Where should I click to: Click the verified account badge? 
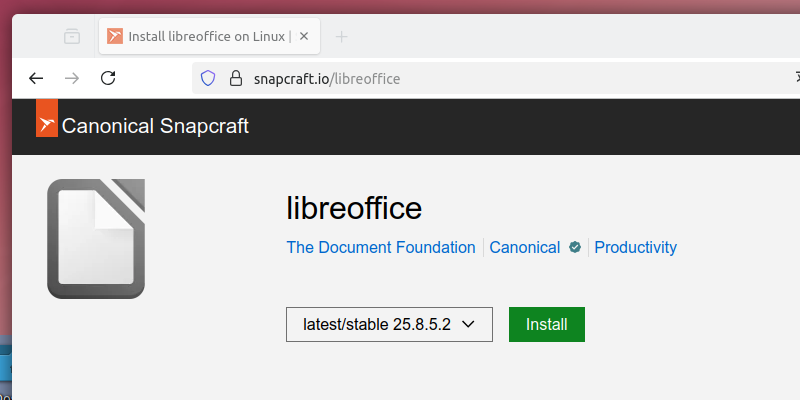tap(575, 247)
